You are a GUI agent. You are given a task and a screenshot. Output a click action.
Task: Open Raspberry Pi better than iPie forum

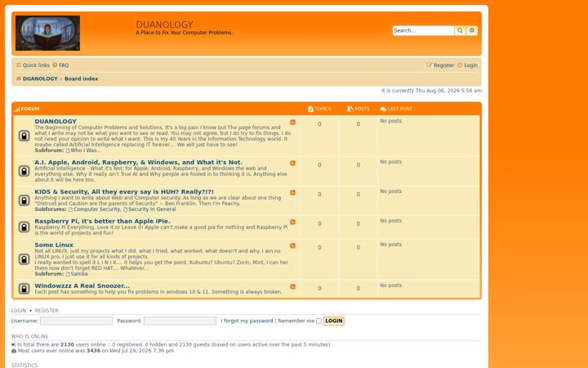[x=102, y=221]
